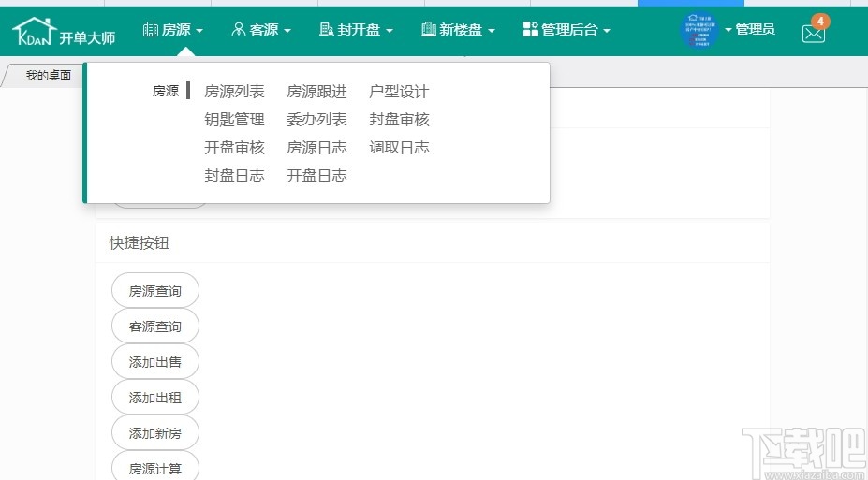Open the mail envelope icon
The height and width of the screenshot is (480, 868).
tap(813, 34)
